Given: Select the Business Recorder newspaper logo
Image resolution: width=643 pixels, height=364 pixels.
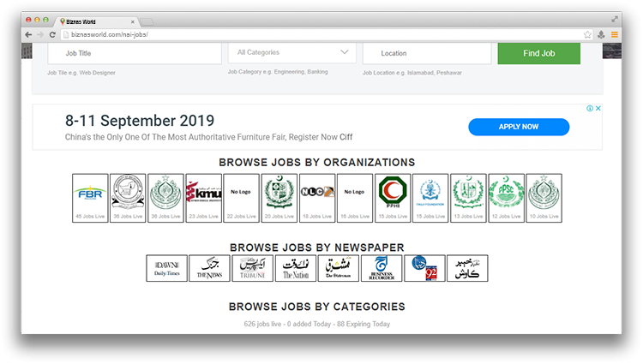Looking at the screenshot, I should click(382, 268).
